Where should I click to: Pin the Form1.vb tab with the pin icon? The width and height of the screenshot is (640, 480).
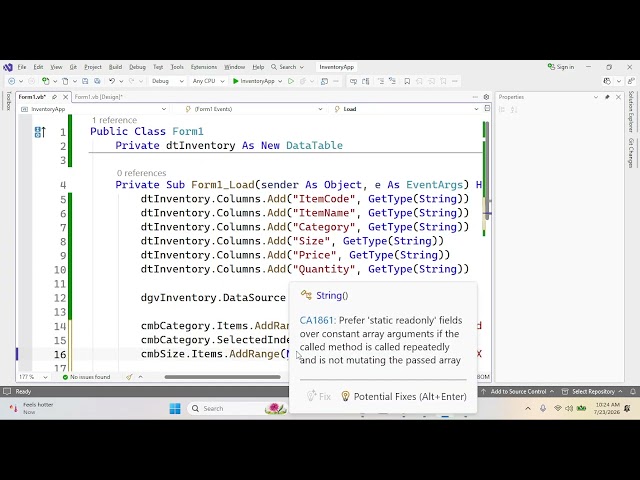[x=54, y=97]
